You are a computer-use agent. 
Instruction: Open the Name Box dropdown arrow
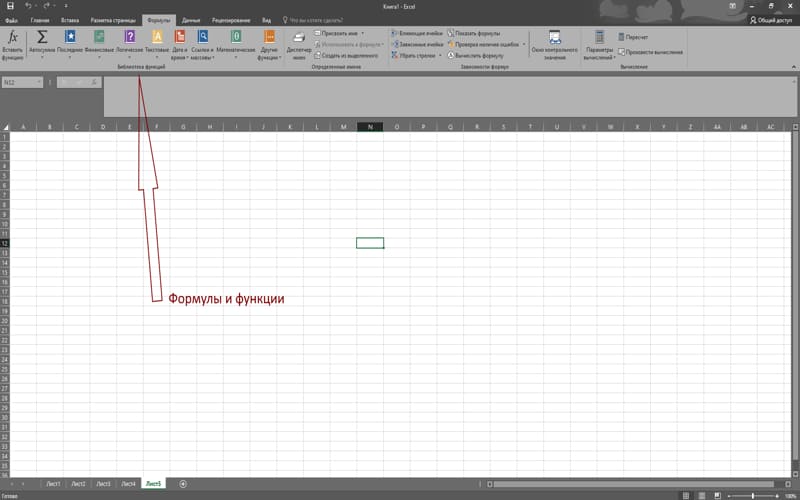(x=39, y=82)
